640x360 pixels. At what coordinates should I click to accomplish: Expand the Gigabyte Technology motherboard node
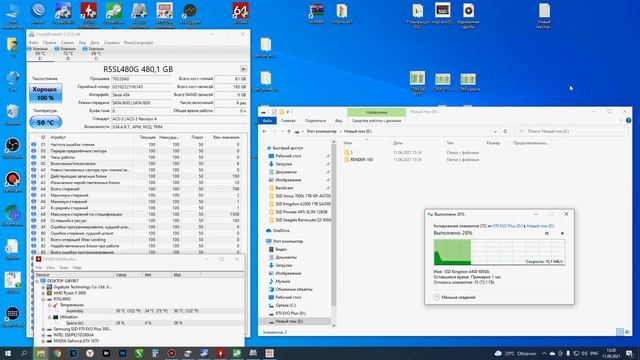[43, 287]
